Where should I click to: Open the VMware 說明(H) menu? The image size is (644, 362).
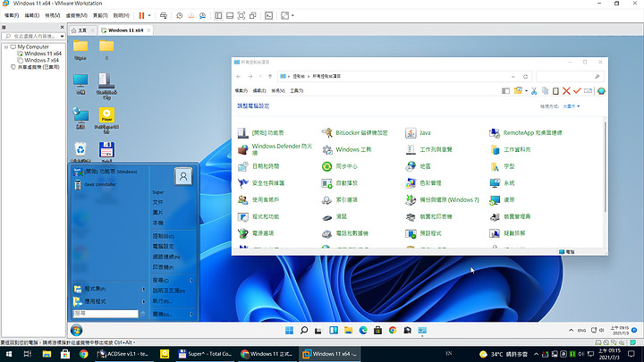point(121,15)
